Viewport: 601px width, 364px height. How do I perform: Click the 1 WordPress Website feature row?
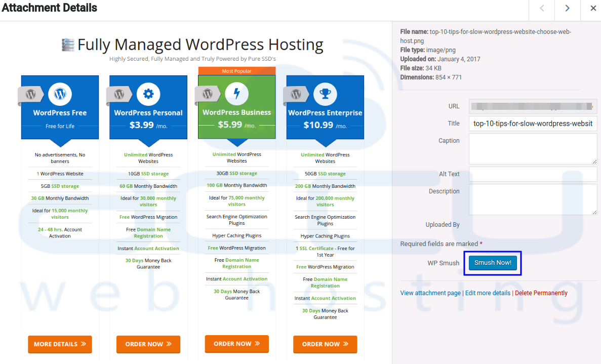click(x=60, y=174)
